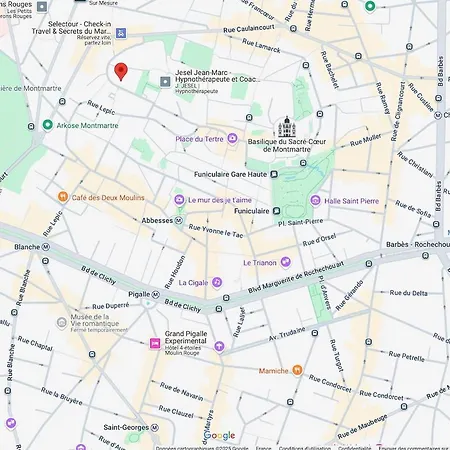The image size is (450, 450).
Task: Open the Le mur des je t'aime icon
Action: [179, 200]
